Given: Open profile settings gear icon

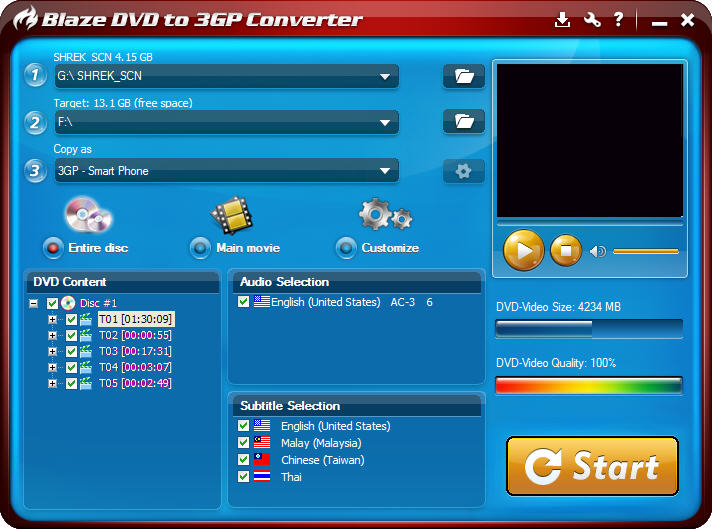Looking at the screenshot, I should pos(463,171).
